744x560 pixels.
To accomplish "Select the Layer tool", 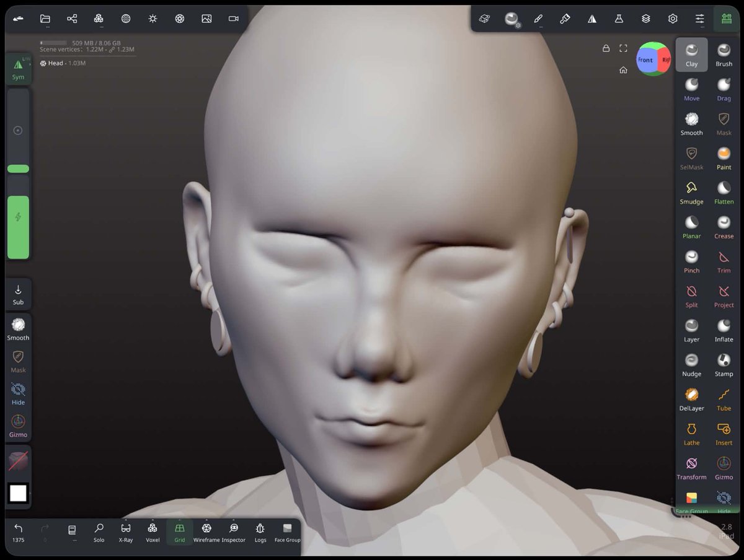I will click(692, 330).
